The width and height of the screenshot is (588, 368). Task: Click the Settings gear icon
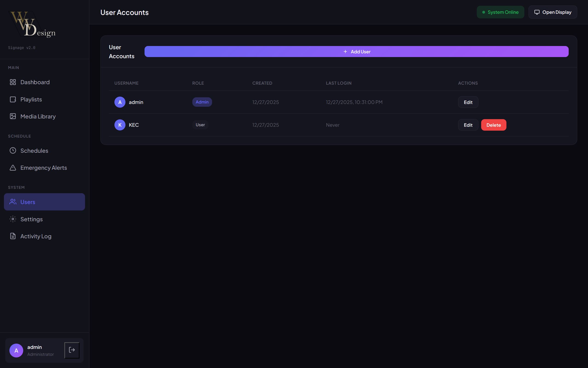(x=13, y=219)
